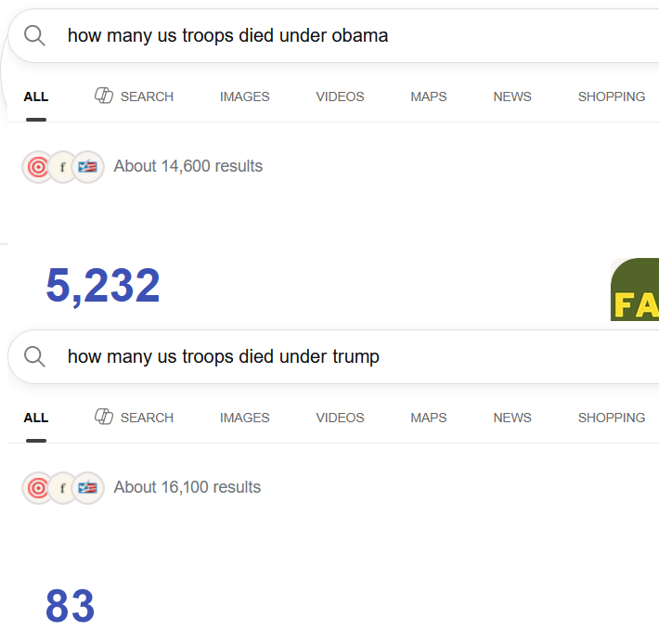Click the red target source icon in the Obama results

point(38,167)
